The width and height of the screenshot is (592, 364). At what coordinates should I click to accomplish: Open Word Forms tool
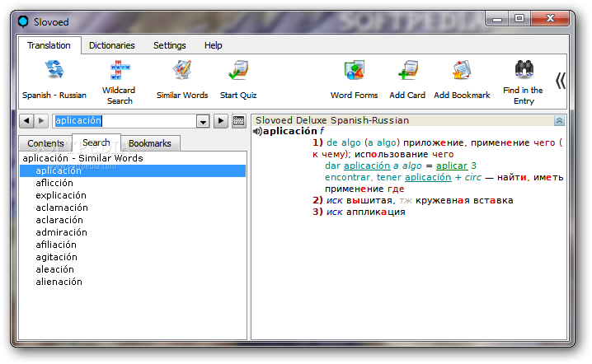point(355,79)
